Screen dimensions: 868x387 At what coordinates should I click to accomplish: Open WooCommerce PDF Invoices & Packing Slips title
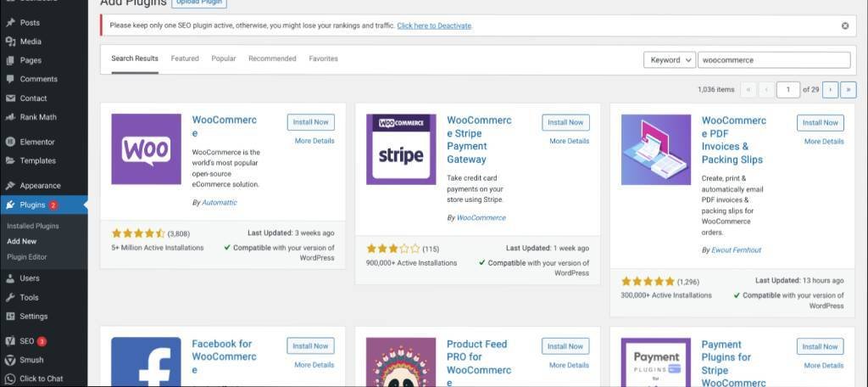[x=734, y=140]
